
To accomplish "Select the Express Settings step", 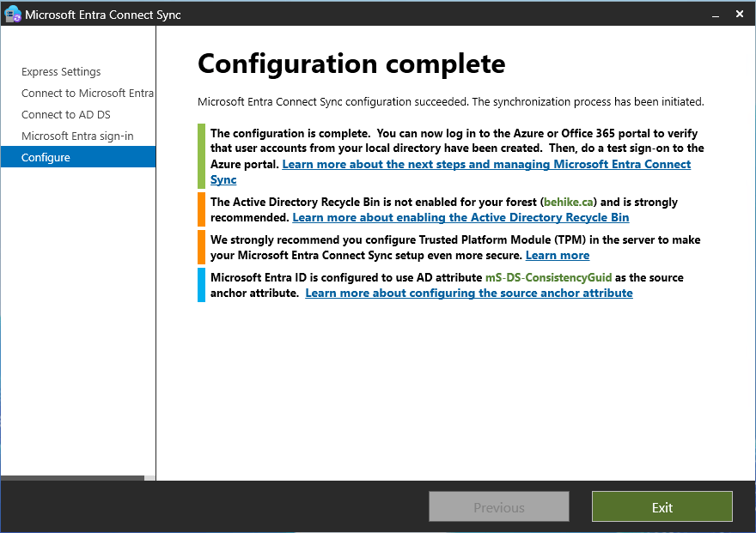I will tap(61, 72).
